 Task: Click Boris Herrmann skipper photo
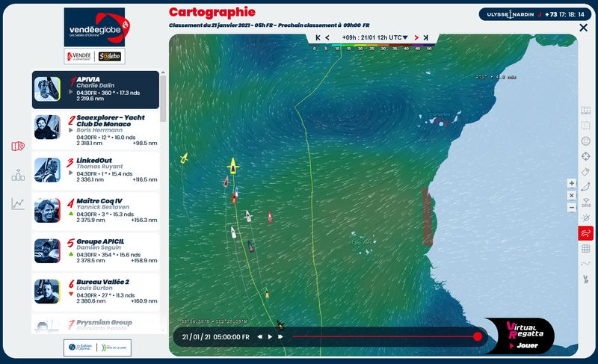pyautogui.click(x=47, y=127)
